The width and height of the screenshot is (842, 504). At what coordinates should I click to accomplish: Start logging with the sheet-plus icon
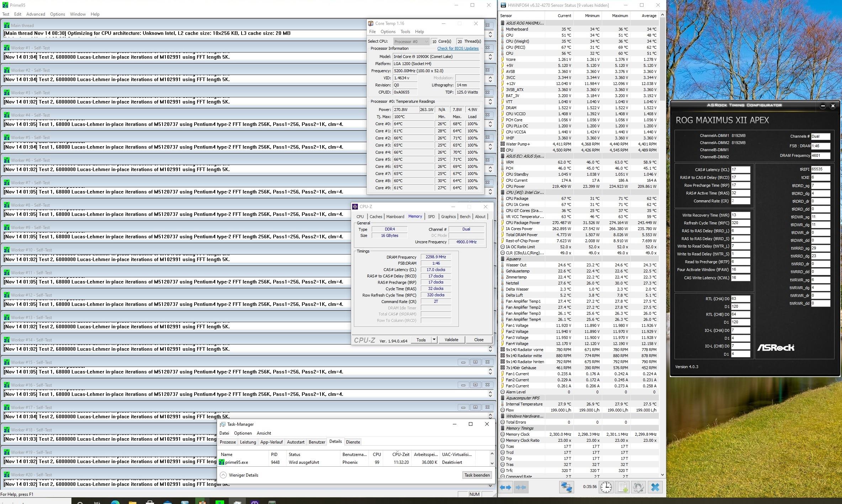(623, 487)
